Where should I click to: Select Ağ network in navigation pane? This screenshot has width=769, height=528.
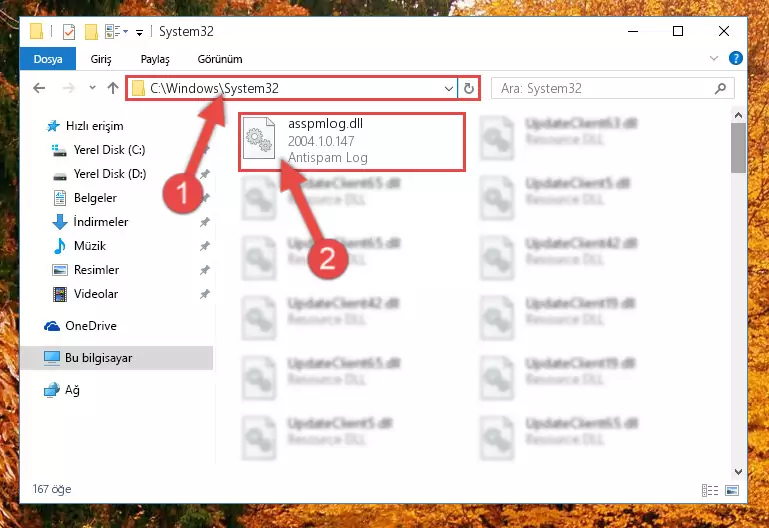(62, 390)
